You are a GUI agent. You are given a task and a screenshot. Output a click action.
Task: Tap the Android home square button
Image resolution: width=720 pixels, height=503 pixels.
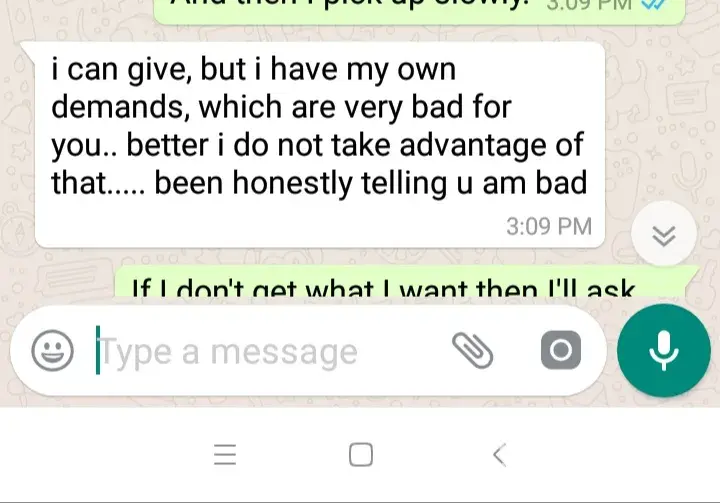[361, 454]
